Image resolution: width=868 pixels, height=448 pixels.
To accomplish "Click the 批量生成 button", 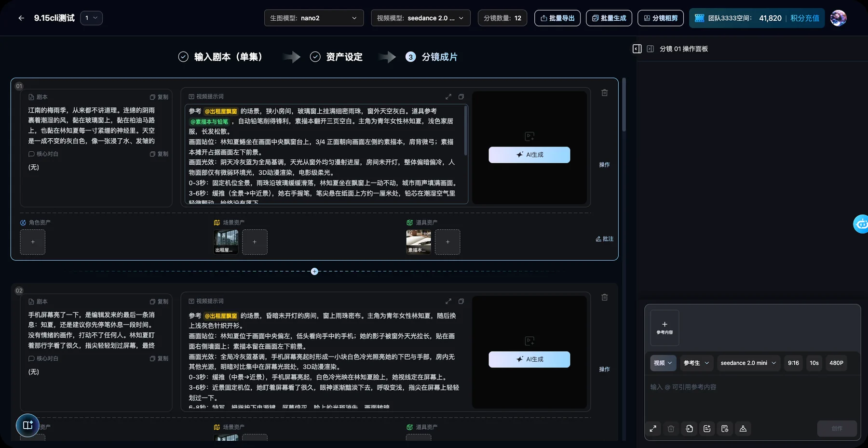I will 609,18.
